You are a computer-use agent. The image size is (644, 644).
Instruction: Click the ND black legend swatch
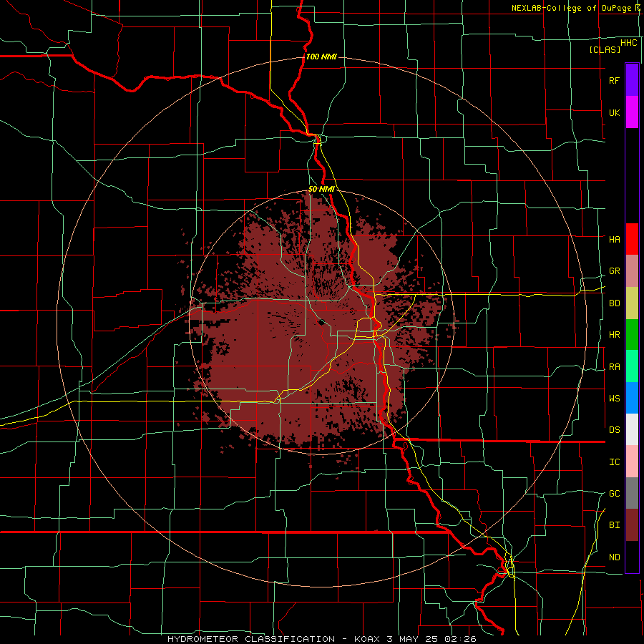[x=632, y=557]
